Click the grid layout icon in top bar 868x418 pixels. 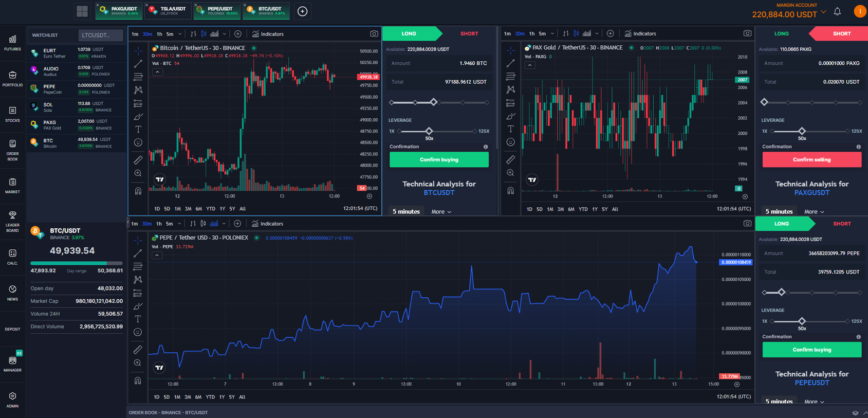pos(82,11)
